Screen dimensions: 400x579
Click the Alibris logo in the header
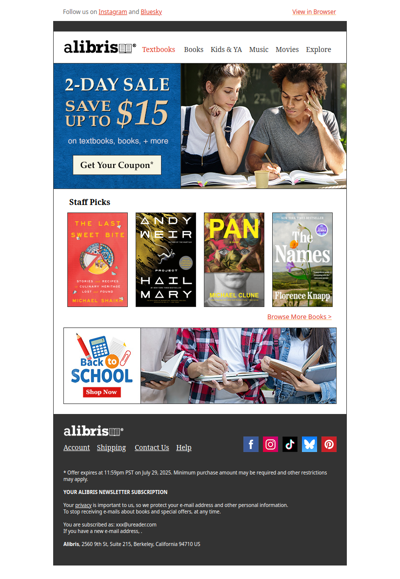point(100,47)
